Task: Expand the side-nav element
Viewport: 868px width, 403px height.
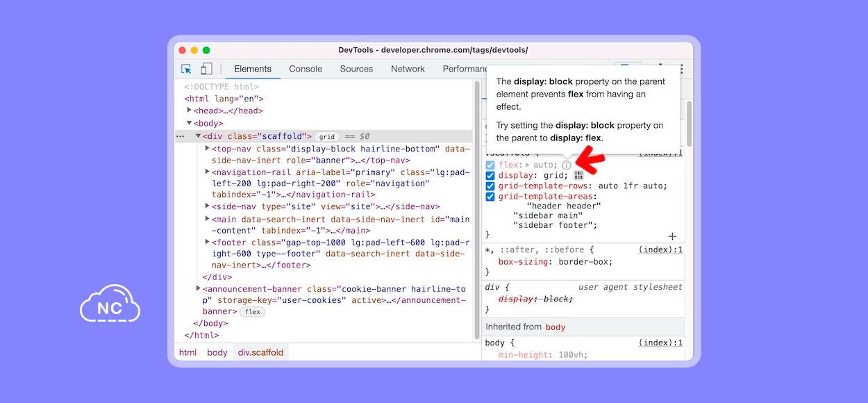Action: click(x=207, y=206)
